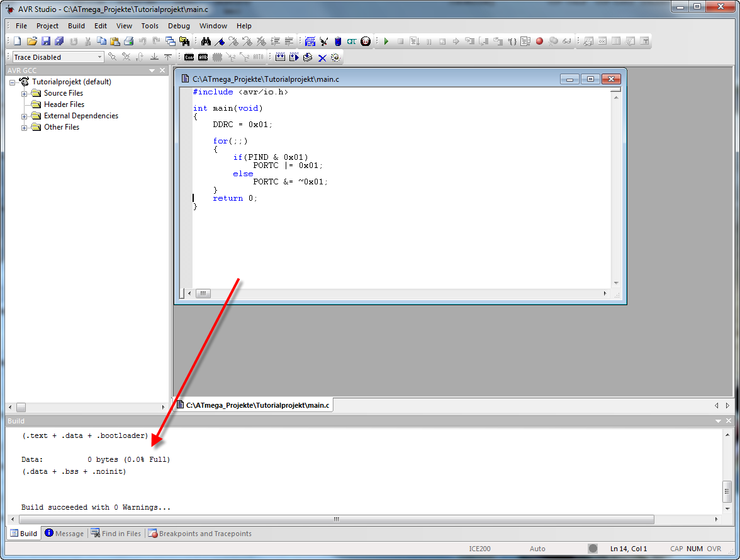This screenshot has height=560, width=740.
Task: Clean the project with the blue X icon
Action: 322,57
